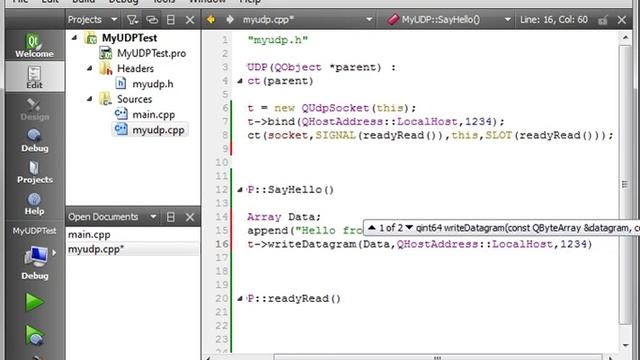The height and width of the screenshot is (360, 640).
Task: Open main.cpp from Open Documents
Action: (x=89, y=235)
